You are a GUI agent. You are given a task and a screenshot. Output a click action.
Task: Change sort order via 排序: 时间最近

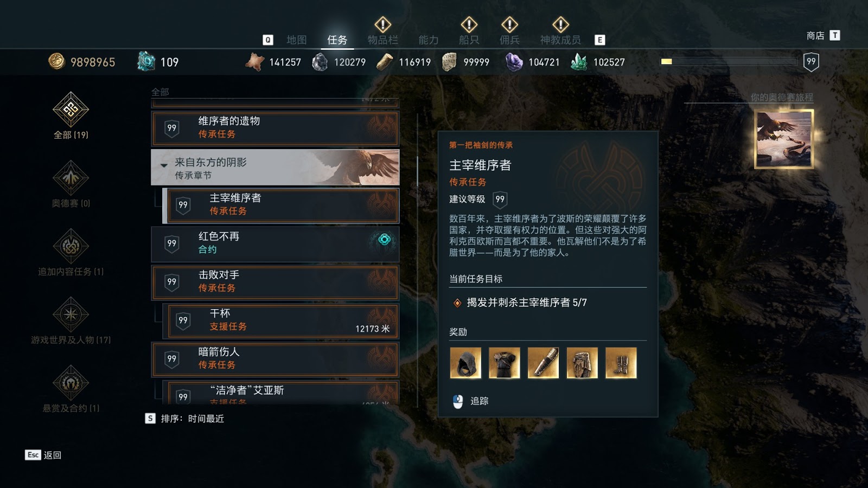point(185,419)
